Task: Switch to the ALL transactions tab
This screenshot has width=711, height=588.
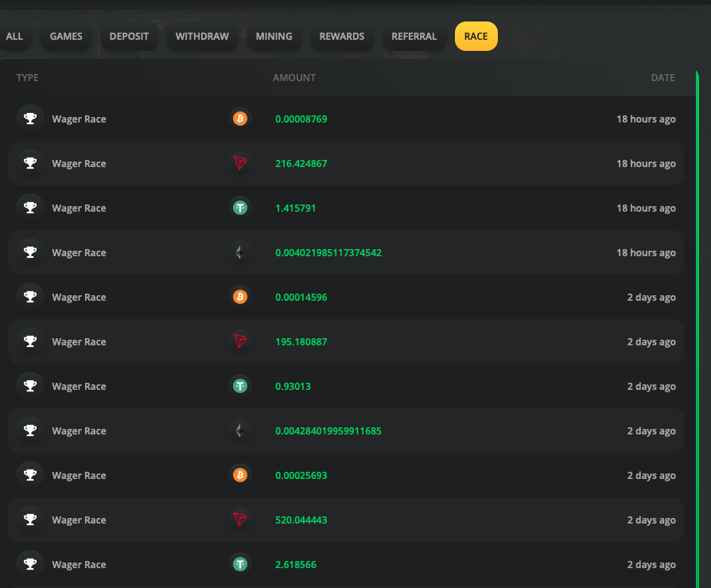Action: click(x=14, y=37)
